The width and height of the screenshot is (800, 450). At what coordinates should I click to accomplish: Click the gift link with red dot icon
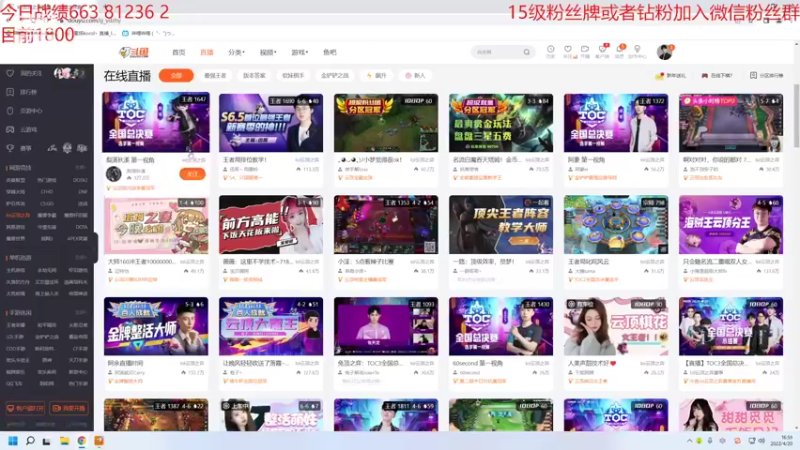pyautogui.click(x=670, y=76)
